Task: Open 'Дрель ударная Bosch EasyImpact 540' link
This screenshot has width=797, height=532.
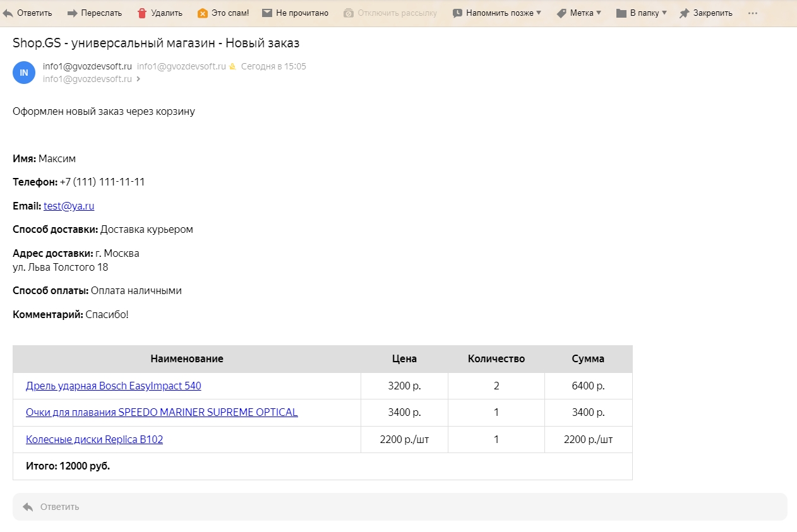Action: coord(113,386)
